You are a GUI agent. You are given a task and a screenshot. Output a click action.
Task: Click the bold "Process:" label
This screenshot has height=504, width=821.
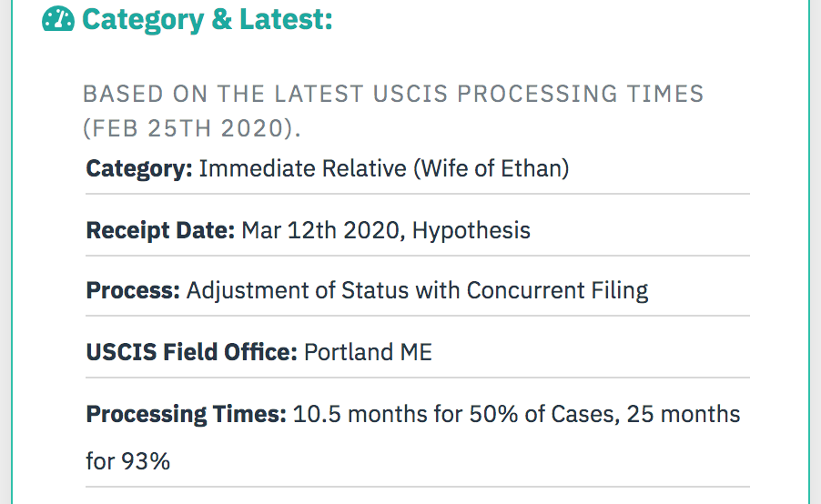tap(133, 291)
